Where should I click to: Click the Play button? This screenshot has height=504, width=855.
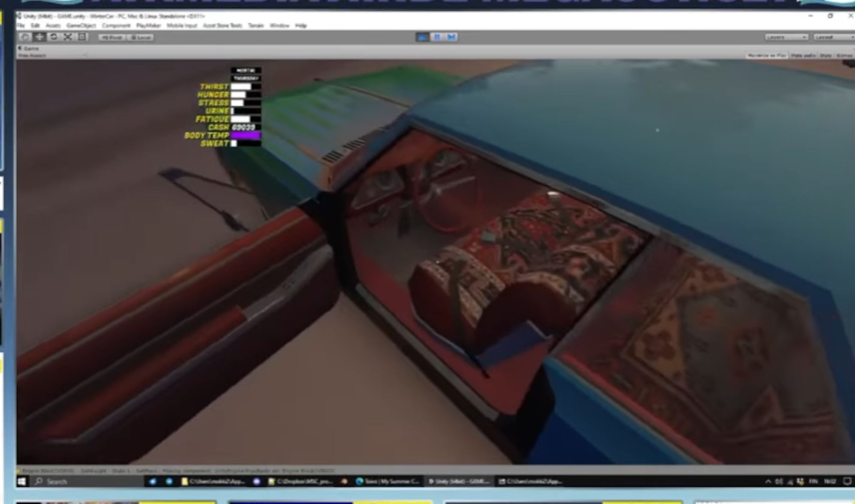[x=422, y=37]
